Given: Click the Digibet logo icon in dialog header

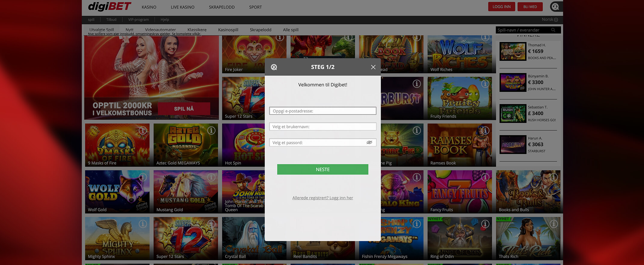Looking at the screenshot, I should tap(274, 67).
